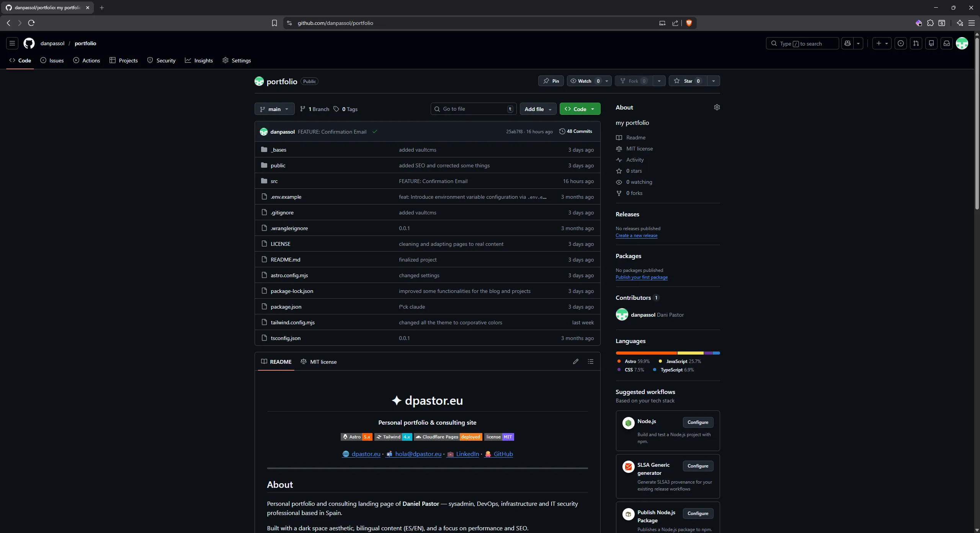Screen dimensions: 980x533
Task: Open the README outline list icon
Action: click(x=591, y=361)
